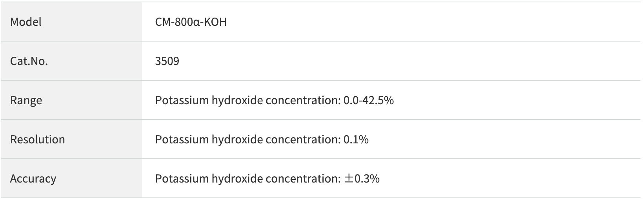Click the word "hydroxide" in the Resolution row
The width and height of the screenshot is (644, 199).
[x=237, y=139]
